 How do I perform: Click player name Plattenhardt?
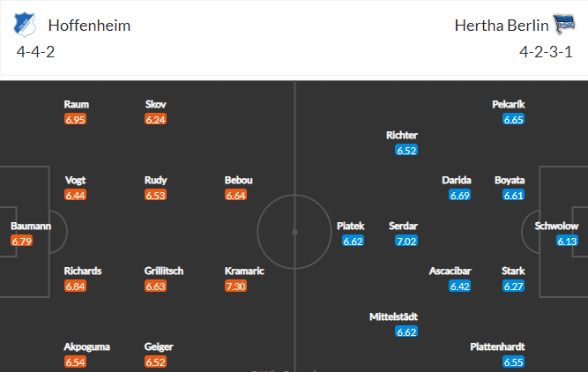pyautogui.click(x=497, y=346)
